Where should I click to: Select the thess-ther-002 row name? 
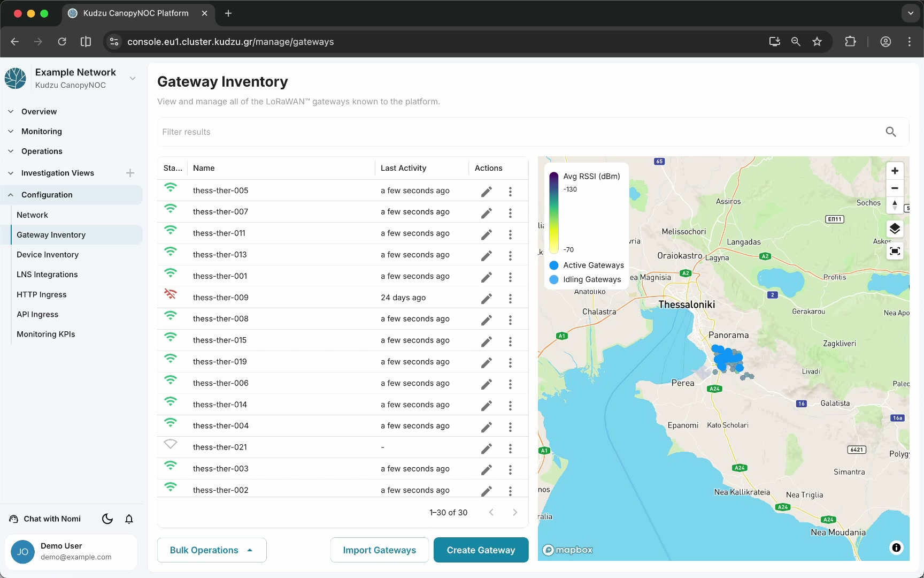tap(220, 490)
